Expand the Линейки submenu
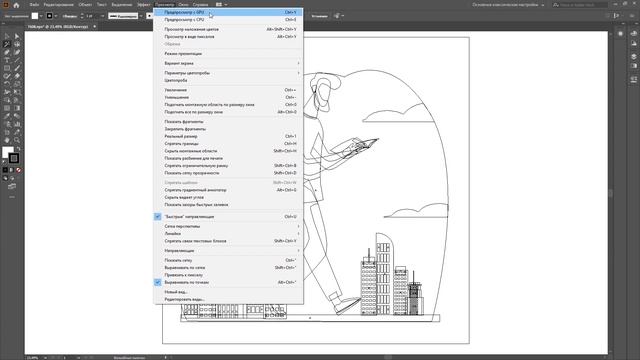 pyautogui.click(x=229, y=233)
